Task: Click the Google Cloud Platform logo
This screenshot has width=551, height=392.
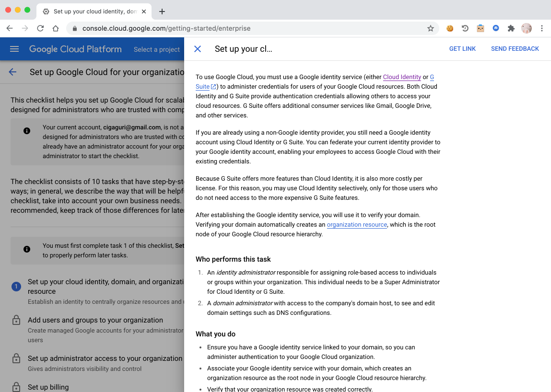Action: 75,49
